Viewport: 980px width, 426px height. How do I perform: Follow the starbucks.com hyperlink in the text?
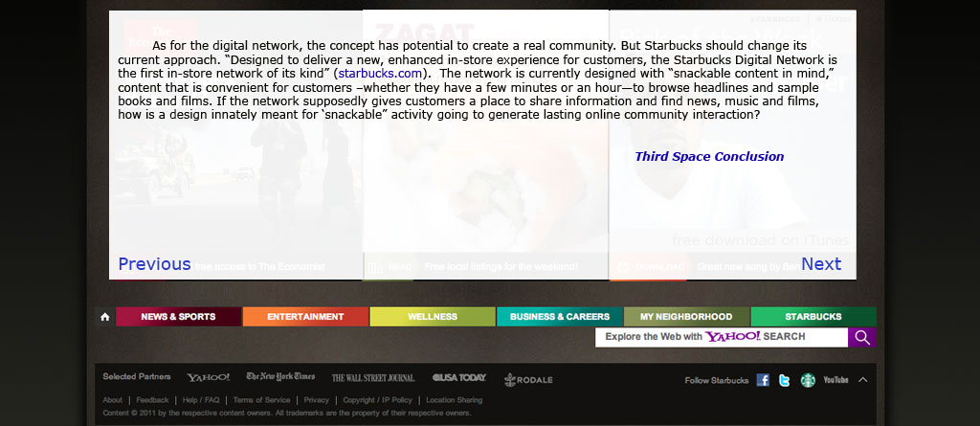tap(380, 73)
